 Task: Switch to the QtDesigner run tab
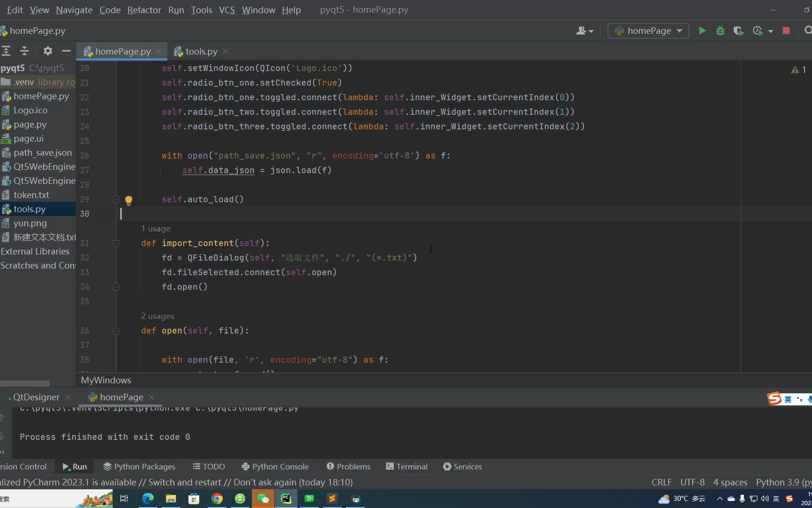(x=36, y=397)
